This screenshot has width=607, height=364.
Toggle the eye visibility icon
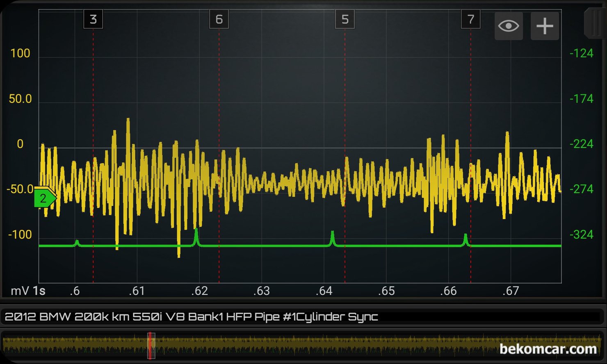[x=509, y=26]
